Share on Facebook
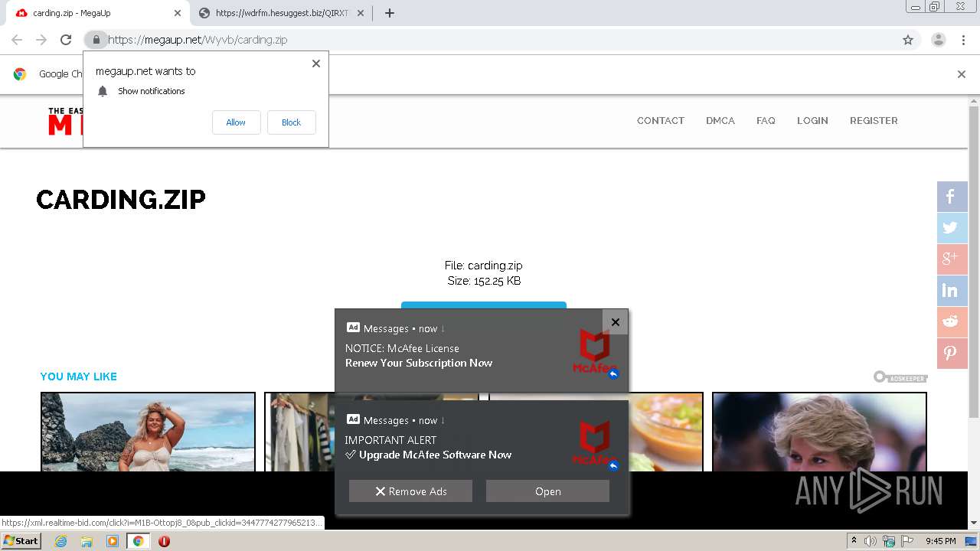 952,197
